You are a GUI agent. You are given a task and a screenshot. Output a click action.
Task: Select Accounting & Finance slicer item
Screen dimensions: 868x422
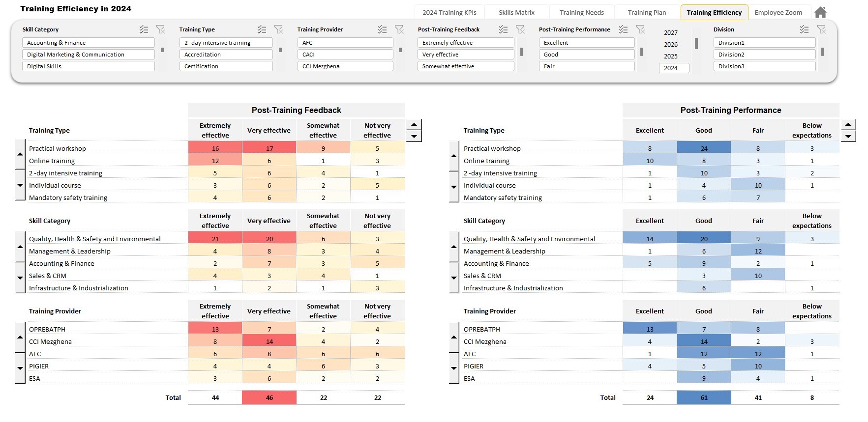[x=89, y=43]
